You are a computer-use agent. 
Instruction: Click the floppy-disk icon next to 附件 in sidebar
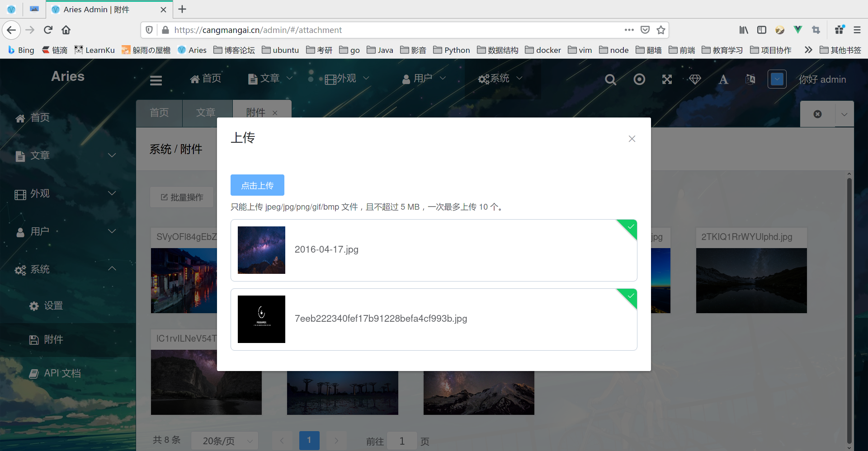(34, 339)
